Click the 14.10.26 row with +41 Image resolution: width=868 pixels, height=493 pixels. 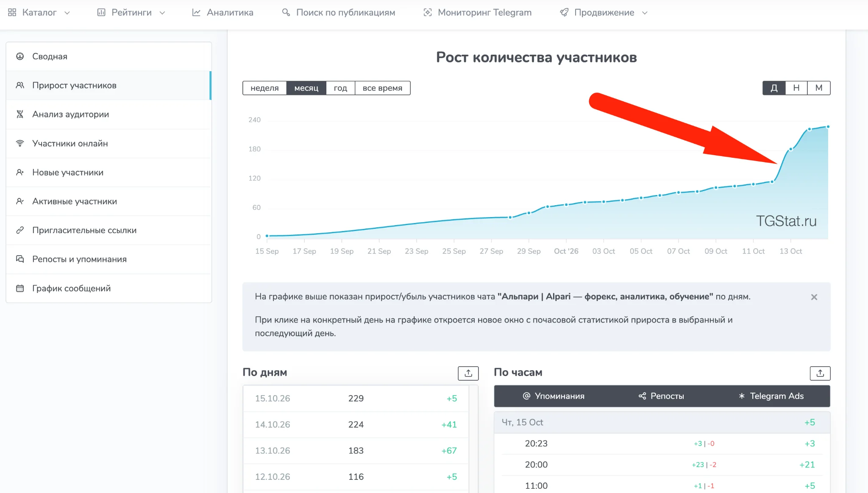pos(356,425)
